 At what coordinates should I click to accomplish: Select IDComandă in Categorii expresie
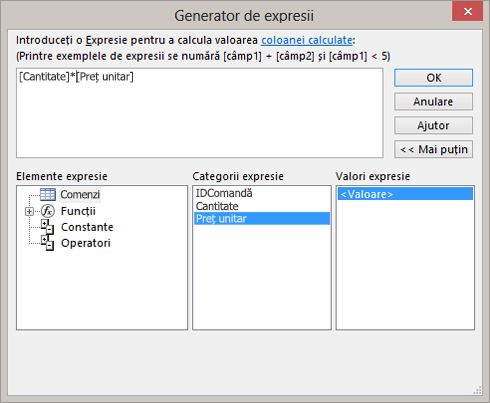262,193
